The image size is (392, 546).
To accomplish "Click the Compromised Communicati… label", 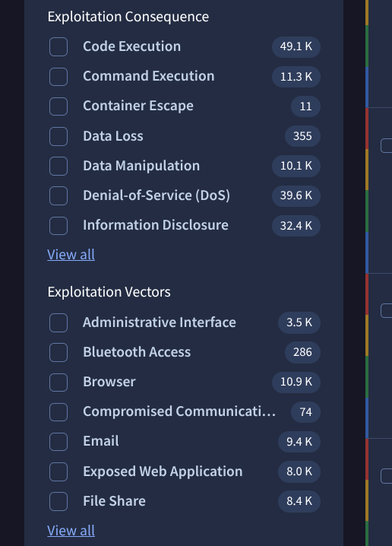I will point(179,411).
